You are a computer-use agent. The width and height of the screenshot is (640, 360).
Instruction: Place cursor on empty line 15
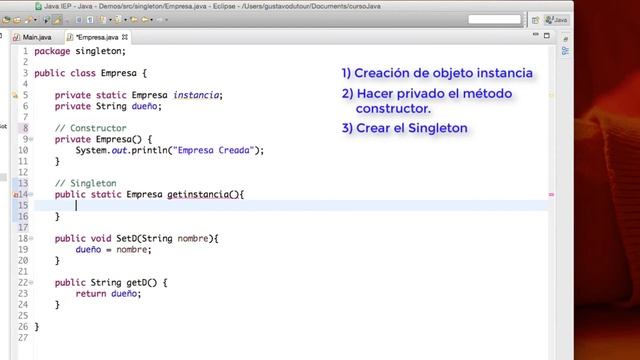(291, 205)
